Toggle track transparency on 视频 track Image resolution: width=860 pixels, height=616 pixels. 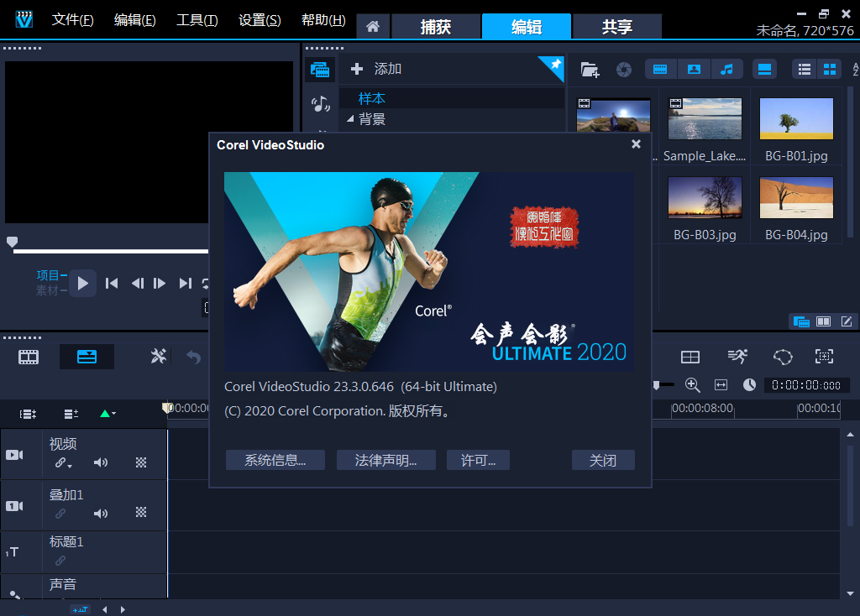point(141,462)
